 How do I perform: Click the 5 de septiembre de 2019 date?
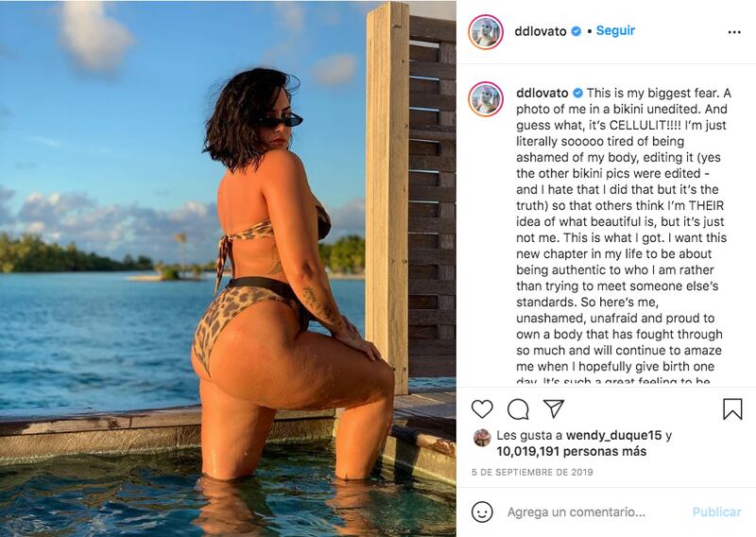(532, 473)
